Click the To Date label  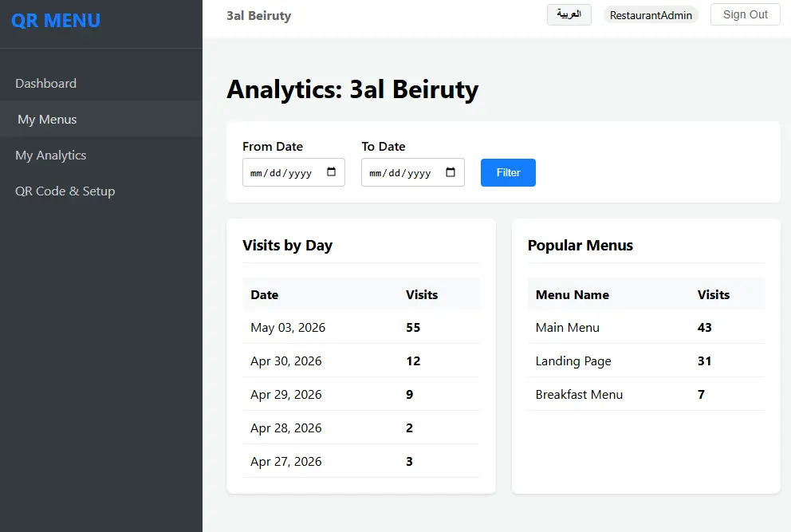pos(384,147)
